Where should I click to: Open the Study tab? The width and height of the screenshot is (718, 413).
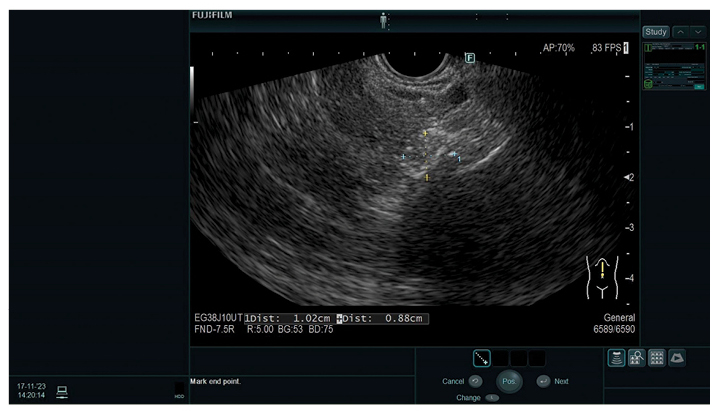coord(656,32)
